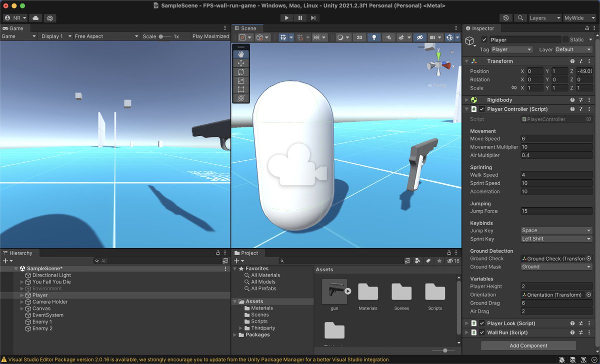This screenshot has height=364, width=600.
Task: Select the Hand tool in Scene overlay
Action: click(241, 54)
